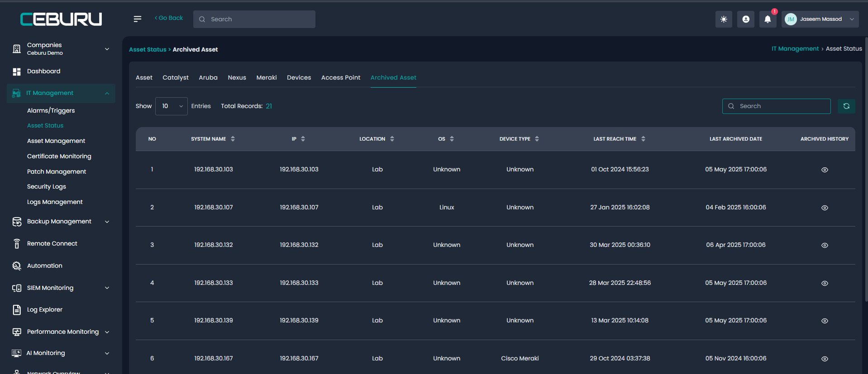
Task: Expand the Backup Management chevron
Action: coord(107,222)
